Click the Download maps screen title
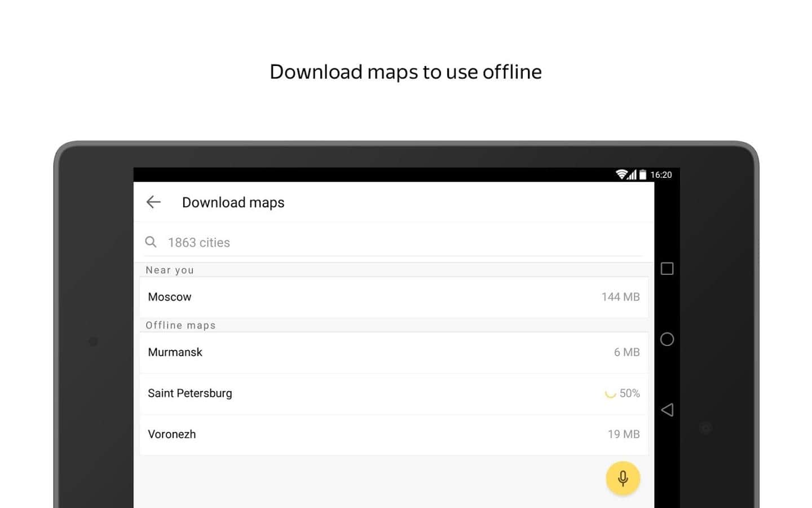 coord(233,202)
